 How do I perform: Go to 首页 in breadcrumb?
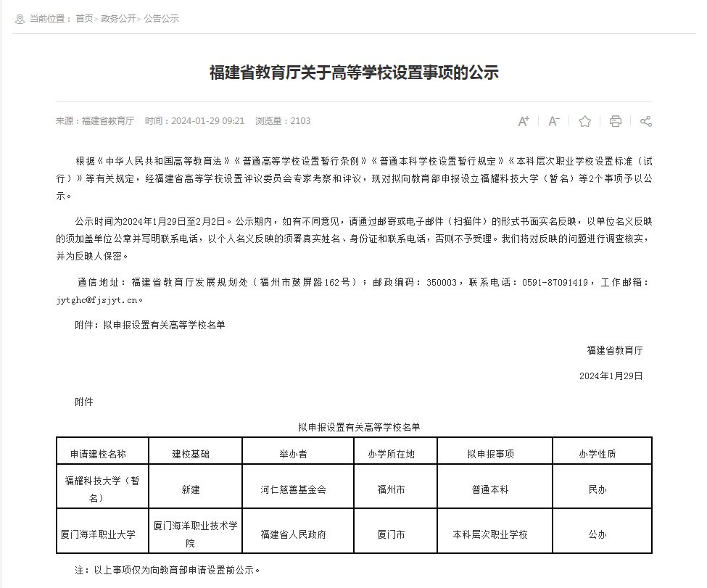point(84,19)
